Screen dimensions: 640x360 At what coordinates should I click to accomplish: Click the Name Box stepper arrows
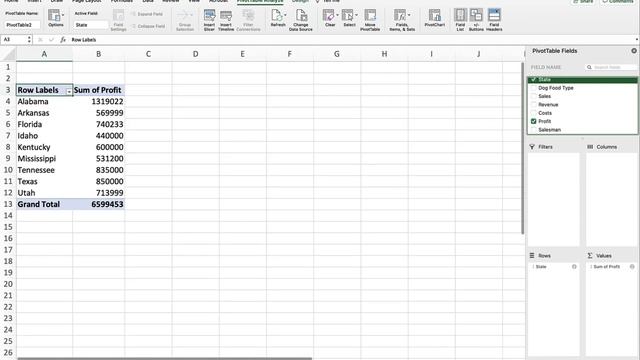click(29, 40)
